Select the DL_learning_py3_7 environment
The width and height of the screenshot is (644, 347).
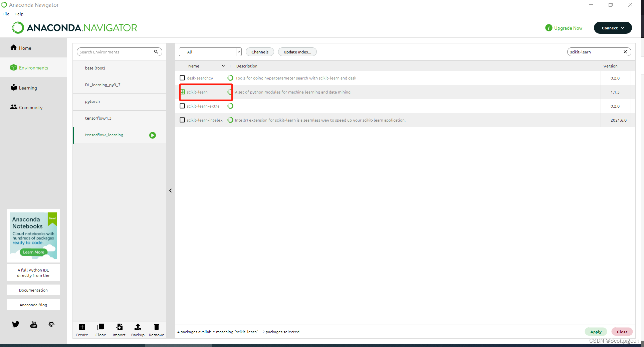(120, 85)
